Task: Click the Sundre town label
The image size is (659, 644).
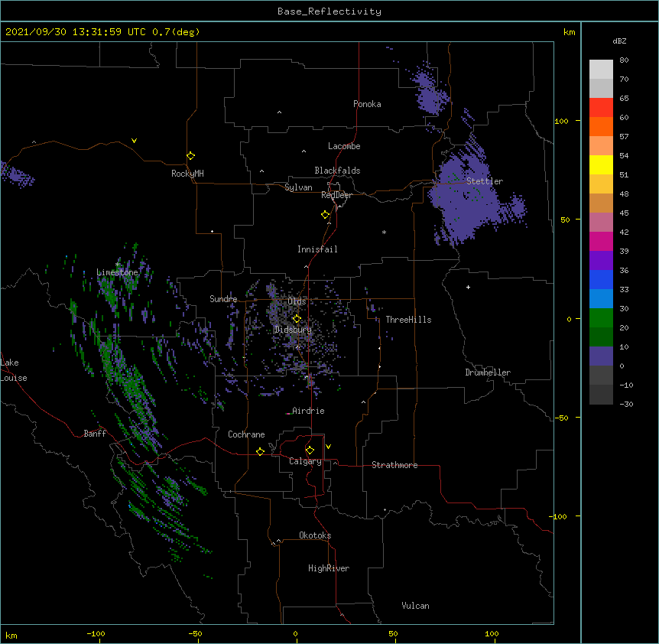Action: click(223, 299)
